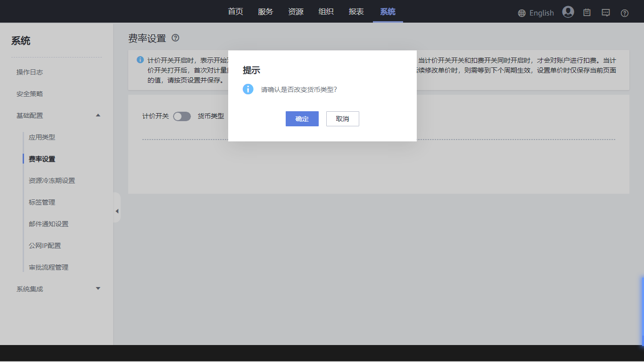Open the task list clipboard icon
The width and height of the screenshot is (644, 362).
click(x=587, y=13)
